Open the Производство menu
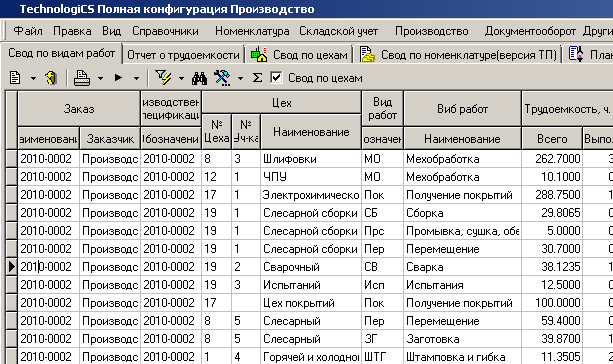Image resolution: width=613 pixels, height=364 pixels. [432, 31]
